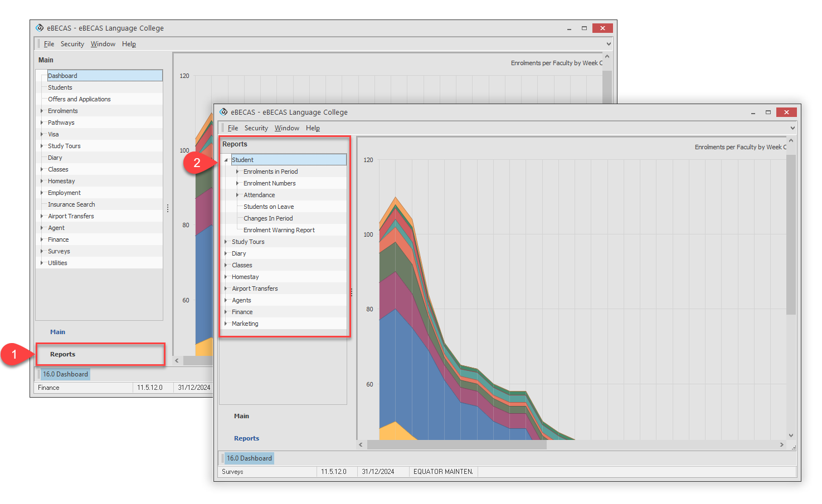Click the scroll-right arrow under the front chart

[781, 444]
